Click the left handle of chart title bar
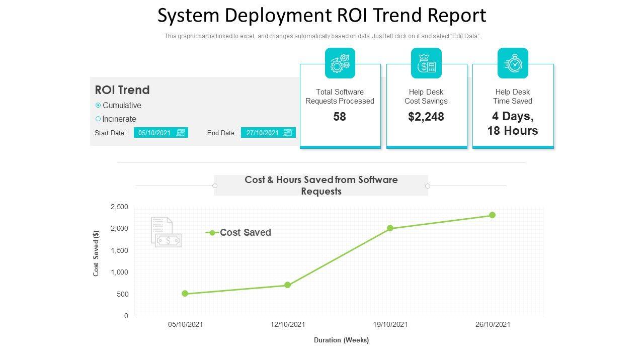 tap(215, 186)
